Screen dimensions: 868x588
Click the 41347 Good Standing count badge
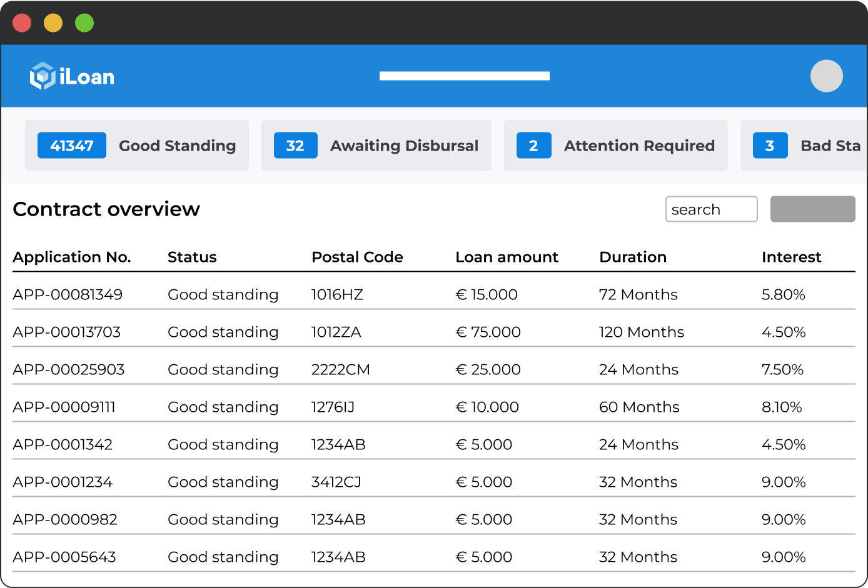(71, 145)
